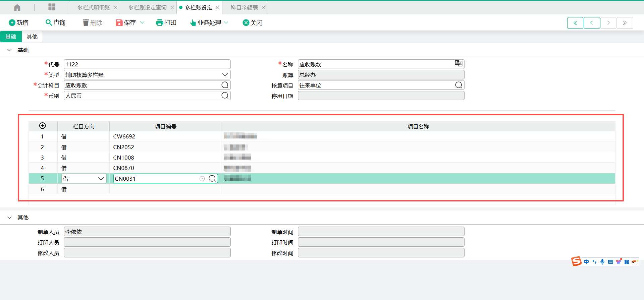Click the search icon in 会计科目 field
The height and width of the screenshot is (300, 644).
click(x=225, y=85)
